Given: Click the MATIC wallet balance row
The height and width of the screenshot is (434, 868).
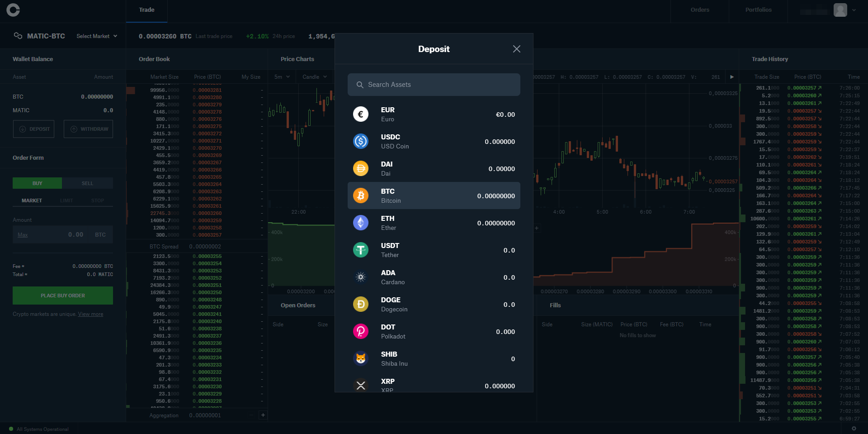Looking at the screenshot, I should click(63, 110).
